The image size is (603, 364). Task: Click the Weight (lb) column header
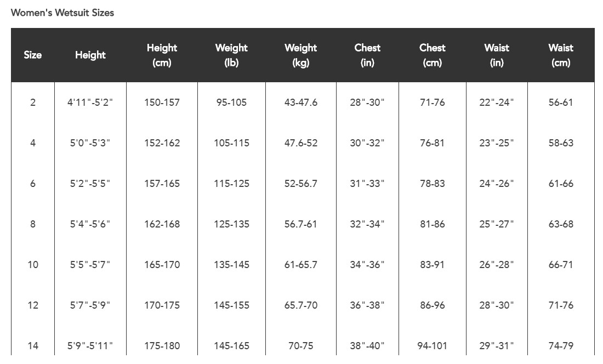point(231,55)
